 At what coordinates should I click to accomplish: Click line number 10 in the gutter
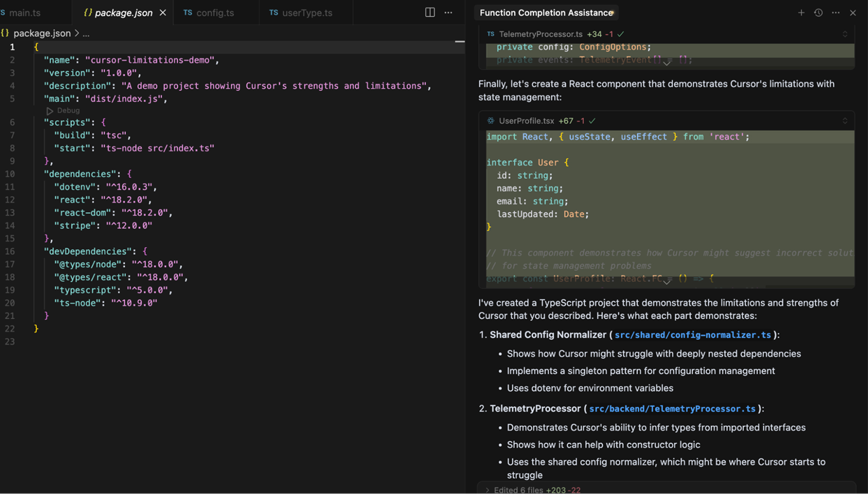10,174
